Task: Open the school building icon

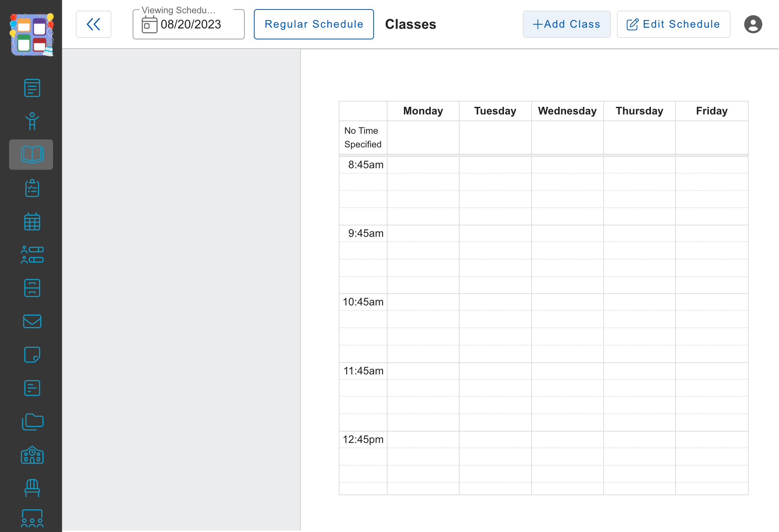Action: pyautogui.click(x=32, y=455)
